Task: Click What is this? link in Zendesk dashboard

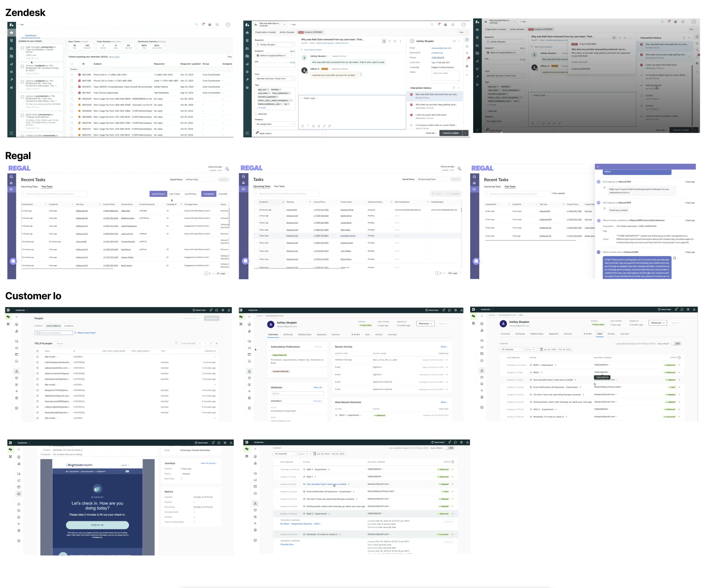Action: [114, 57]
